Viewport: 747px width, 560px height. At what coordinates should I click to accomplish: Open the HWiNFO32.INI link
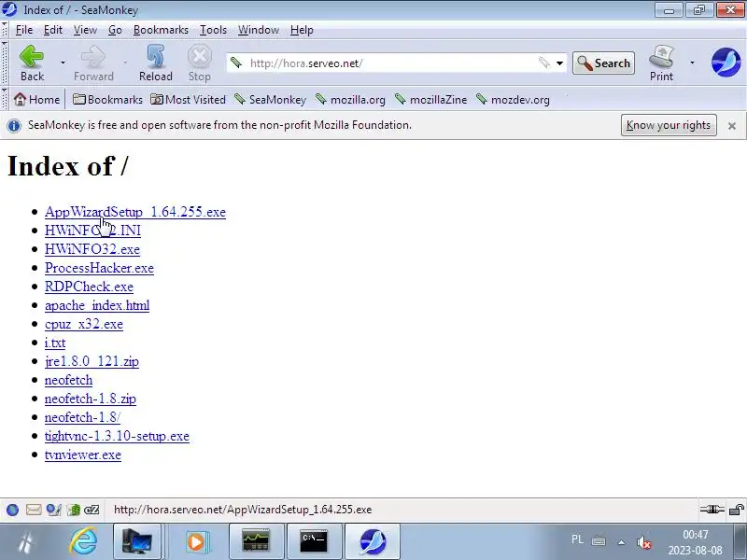[92, 231]
